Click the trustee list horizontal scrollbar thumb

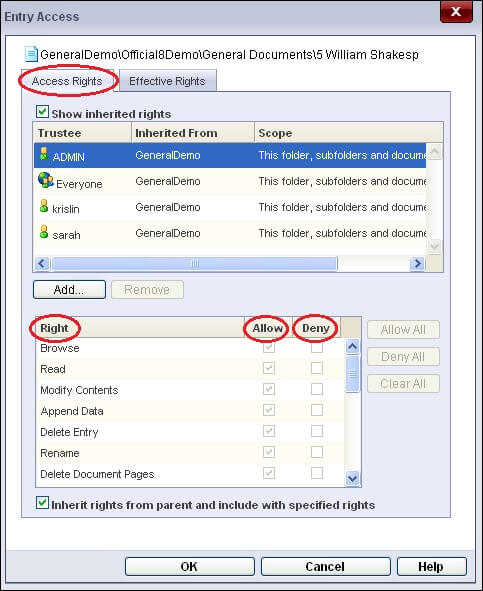tap(195, 263)
